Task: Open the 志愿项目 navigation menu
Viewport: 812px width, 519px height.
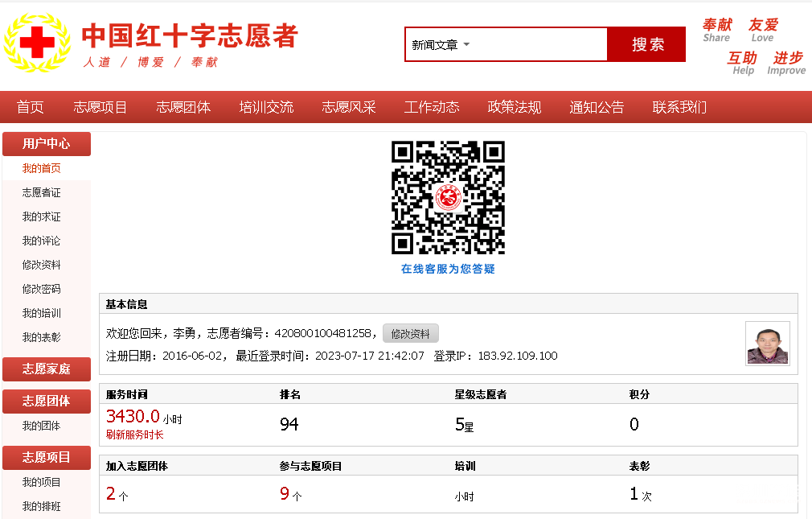Action: click(x=100, y=107)
